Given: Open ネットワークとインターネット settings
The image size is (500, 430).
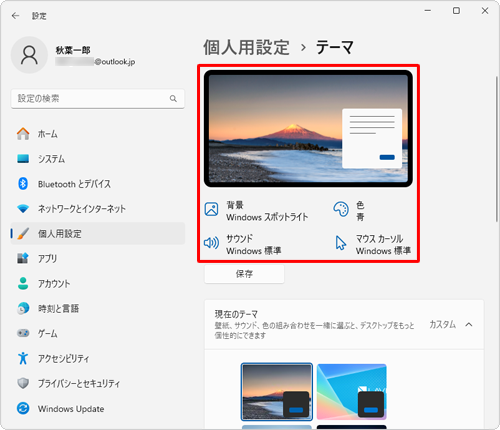Looking at the screenshot, I should (x=98, y=209).
